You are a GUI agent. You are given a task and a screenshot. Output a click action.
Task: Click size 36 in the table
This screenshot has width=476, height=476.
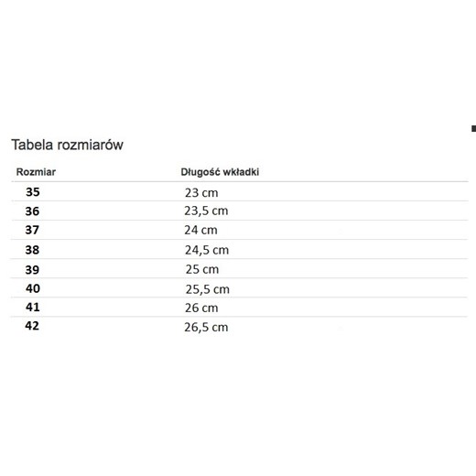pos(32,211)
